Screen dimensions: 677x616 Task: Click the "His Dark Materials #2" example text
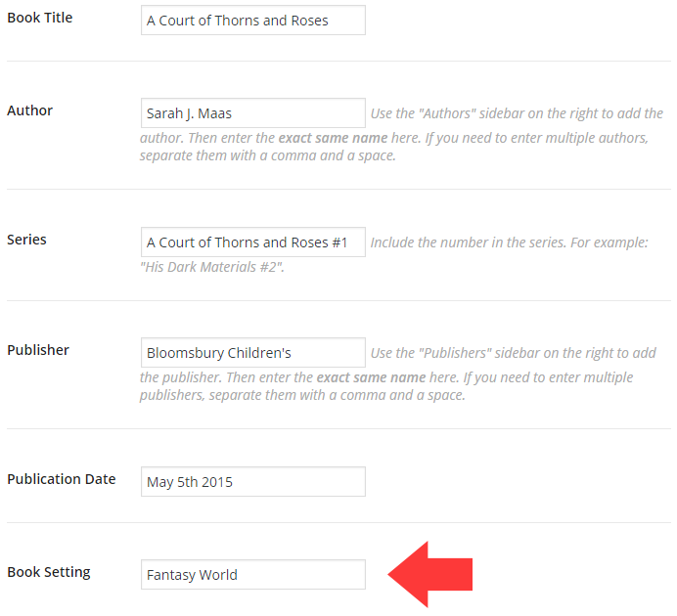(212, 267)
